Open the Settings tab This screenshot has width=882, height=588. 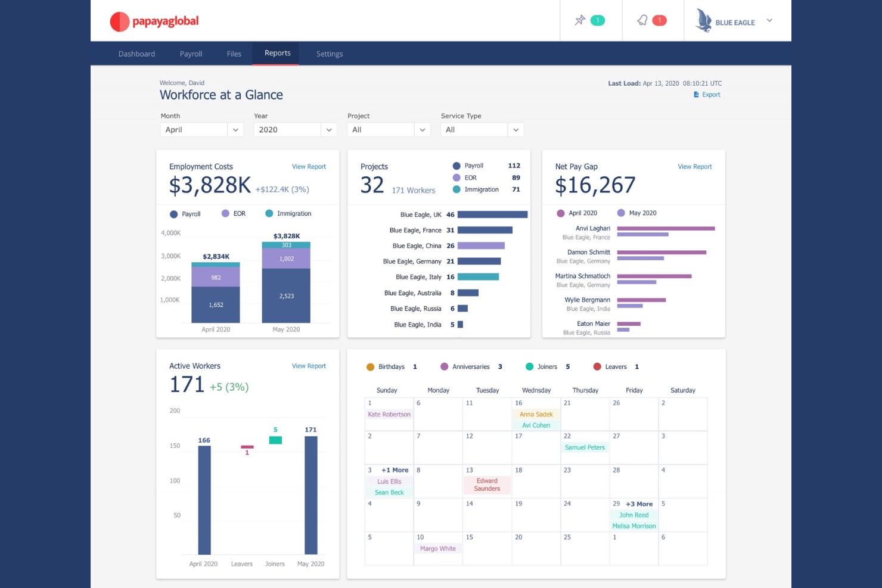click(330, 54)
